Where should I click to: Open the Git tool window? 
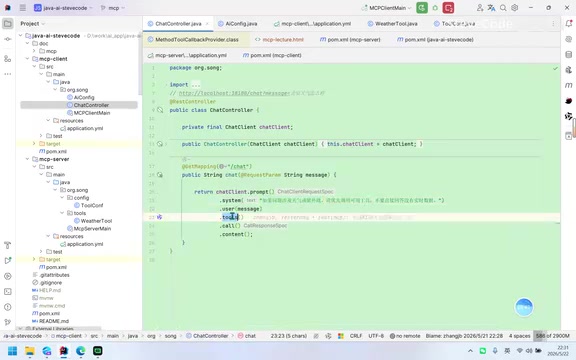point(7,322)
